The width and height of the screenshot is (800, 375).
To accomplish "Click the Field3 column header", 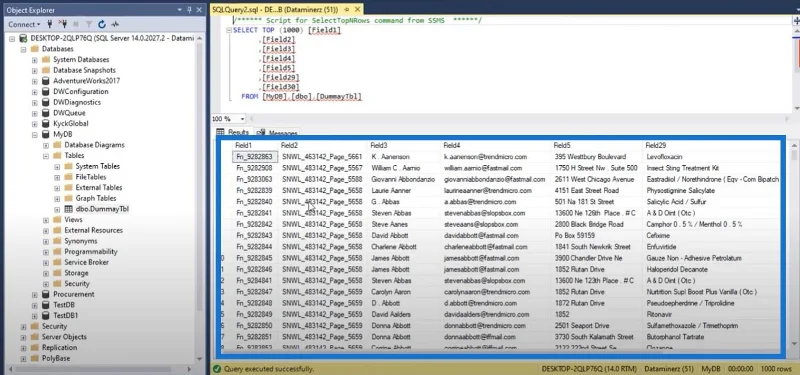I will click(404, 145).
